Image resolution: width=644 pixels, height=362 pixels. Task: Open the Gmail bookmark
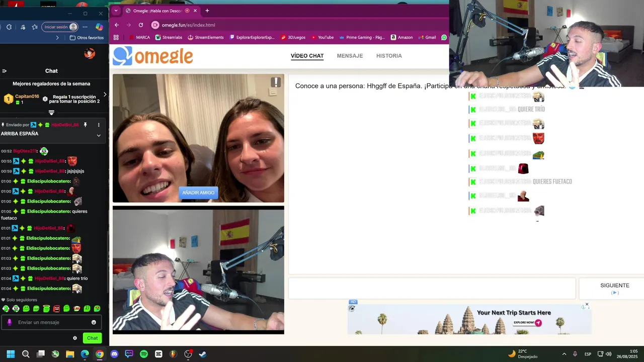click(427, 37)
